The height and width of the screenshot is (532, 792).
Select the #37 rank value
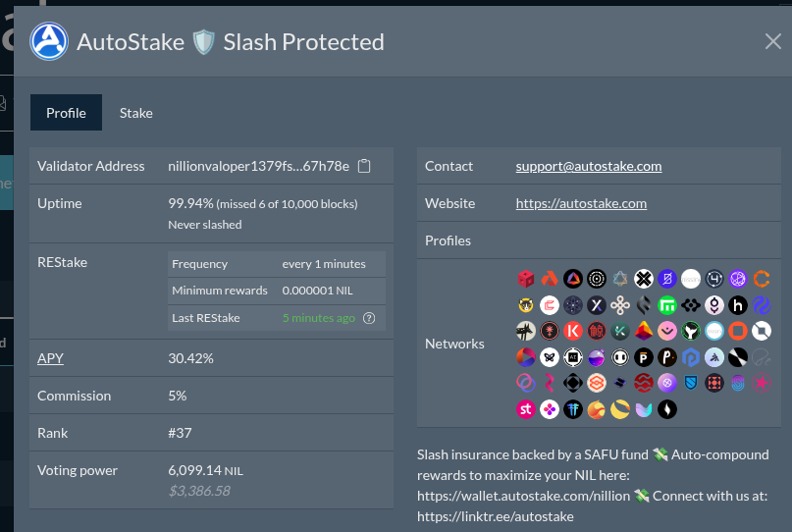point(180,433)
